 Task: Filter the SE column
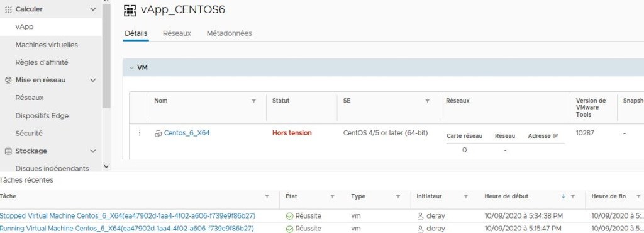coord(427,101)
